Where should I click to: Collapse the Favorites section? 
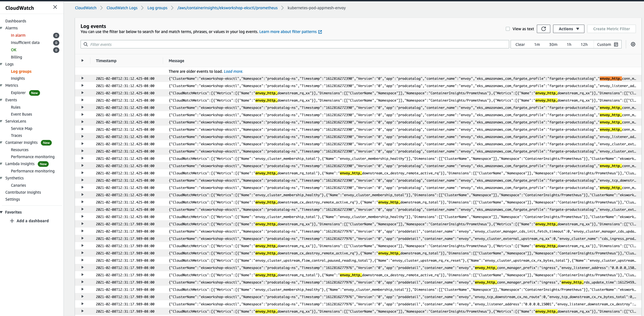coord(1,212)
